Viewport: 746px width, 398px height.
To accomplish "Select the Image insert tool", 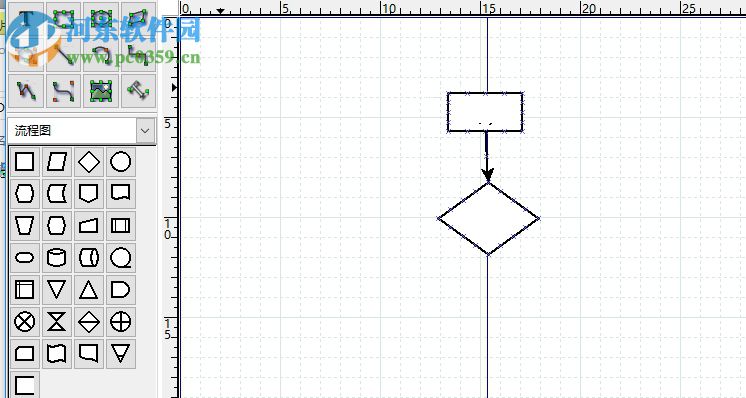I will pyautogui.click(x=101, y=90).
